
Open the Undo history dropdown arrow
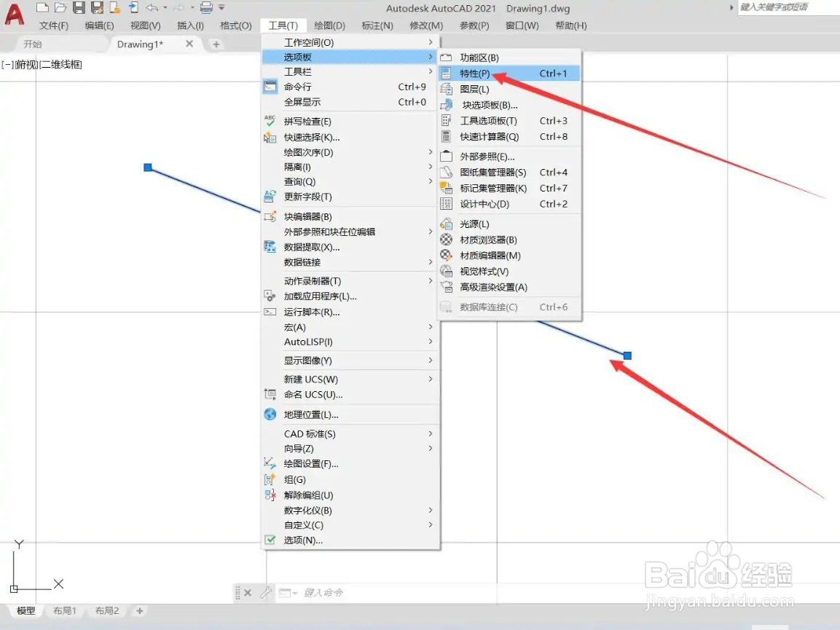[x=165, y=7]
